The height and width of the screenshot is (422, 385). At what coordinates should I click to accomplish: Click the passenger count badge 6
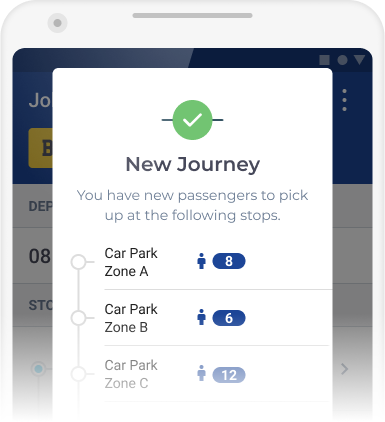pos(229,318)
